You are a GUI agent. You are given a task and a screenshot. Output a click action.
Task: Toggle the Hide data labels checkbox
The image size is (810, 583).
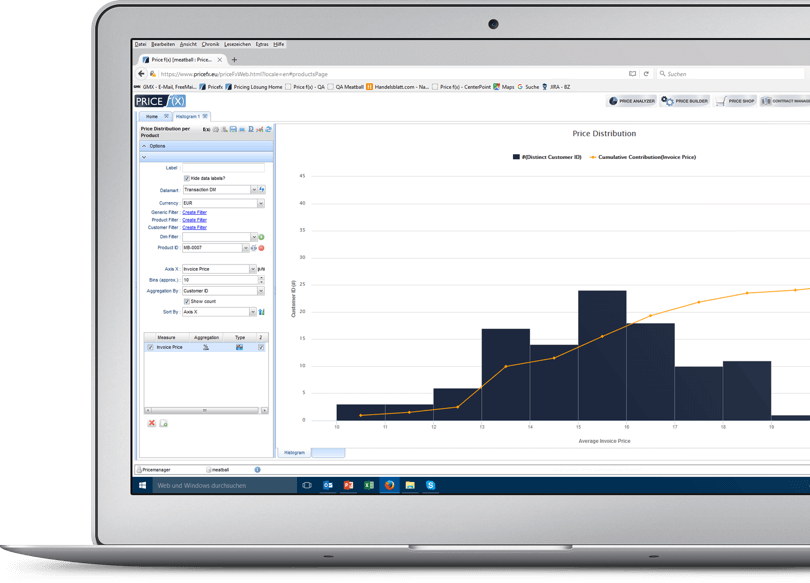coord(187,178)
